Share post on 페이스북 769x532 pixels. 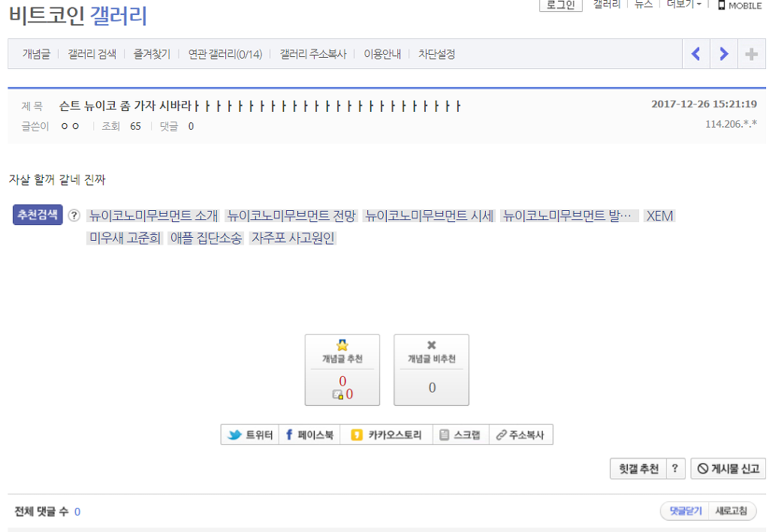click(x=310, y=434)
